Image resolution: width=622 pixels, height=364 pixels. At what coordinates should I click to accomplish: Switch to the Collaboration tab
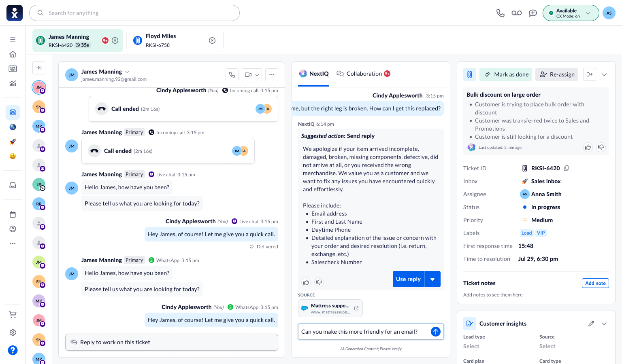tap(363, 74)
